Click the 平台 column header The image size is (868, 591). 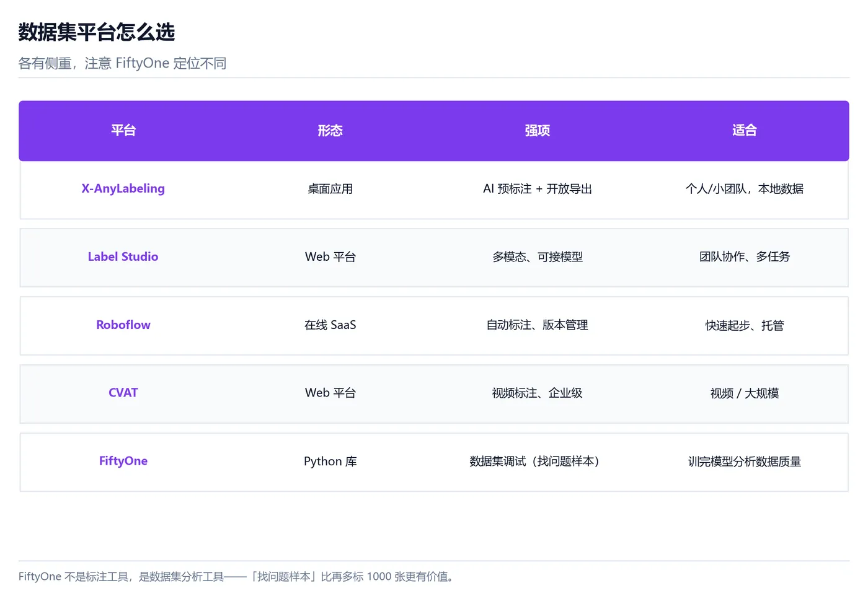123,130
